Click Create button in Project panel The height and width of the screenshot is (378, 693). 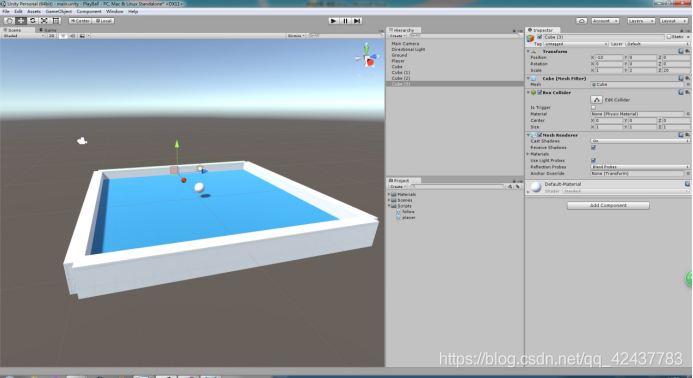click(397, 187)
